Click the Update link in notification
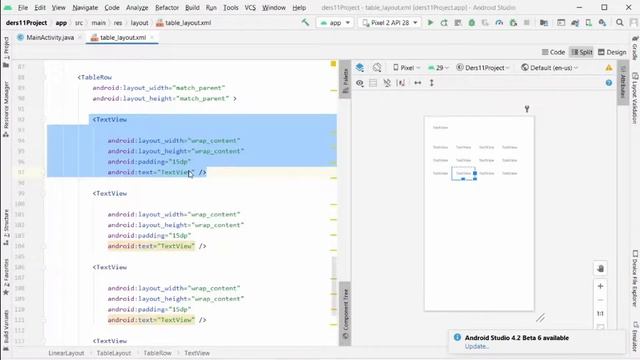Screen dimensions: 640x360 [476, 346]
